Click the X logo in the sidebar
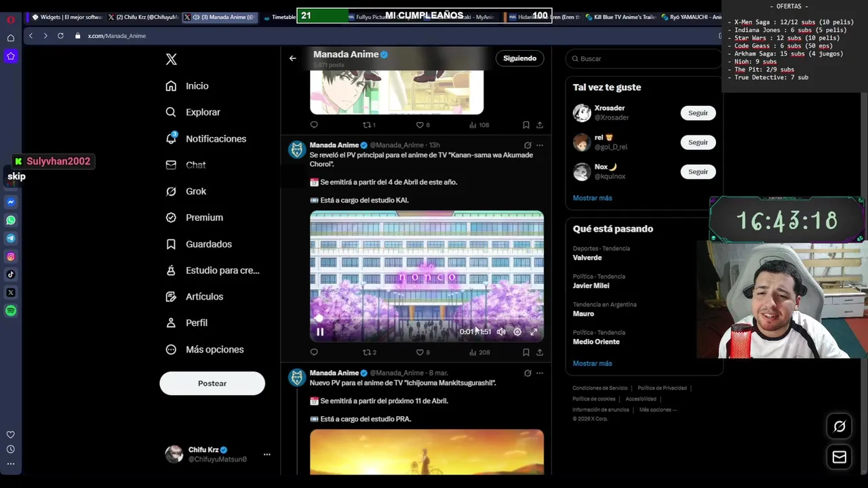The height and width of the screenshot is (488, 868). [x=171, y=60]
